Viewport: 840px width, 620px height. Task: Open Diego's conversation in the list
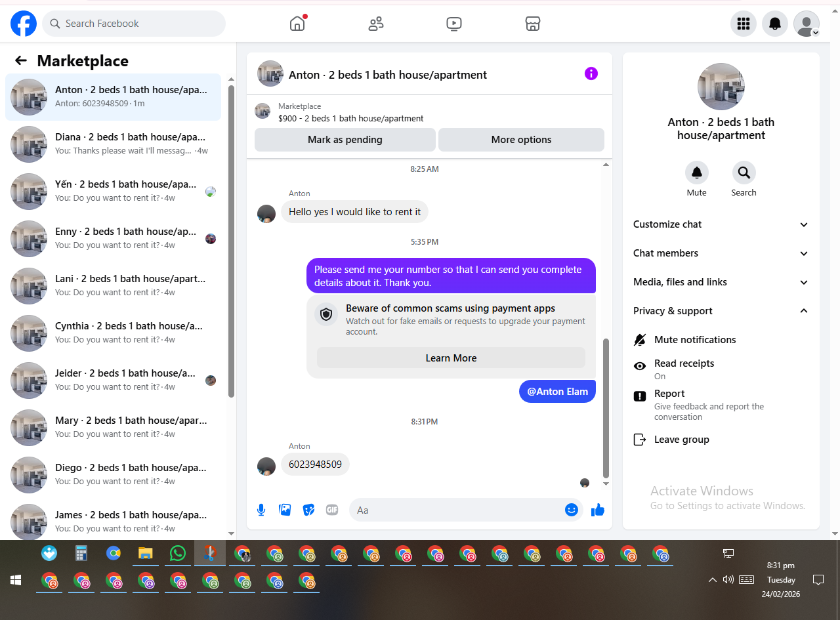(113, 475)
